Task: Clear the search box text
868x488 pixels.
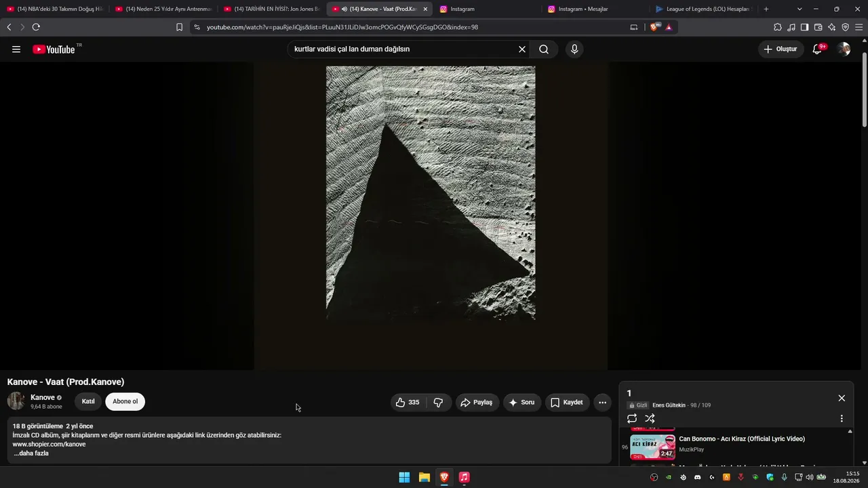Action: tap(522, 49)
